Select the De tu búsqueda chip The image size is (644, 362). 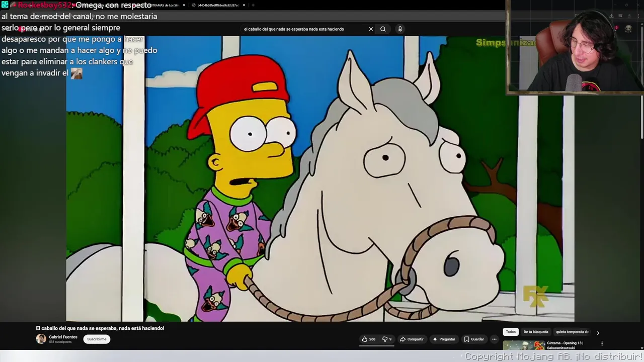(x=536, y=332)
